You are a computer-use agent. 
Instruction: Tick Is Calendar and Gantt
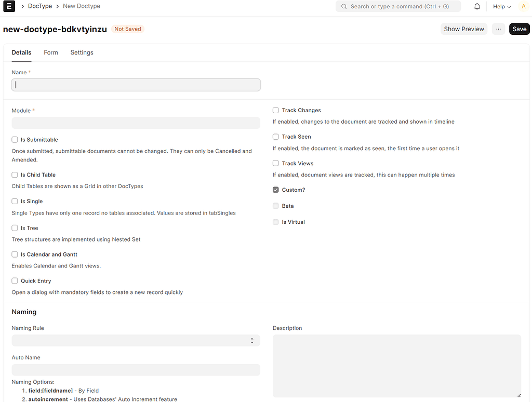tap(15, 254)
